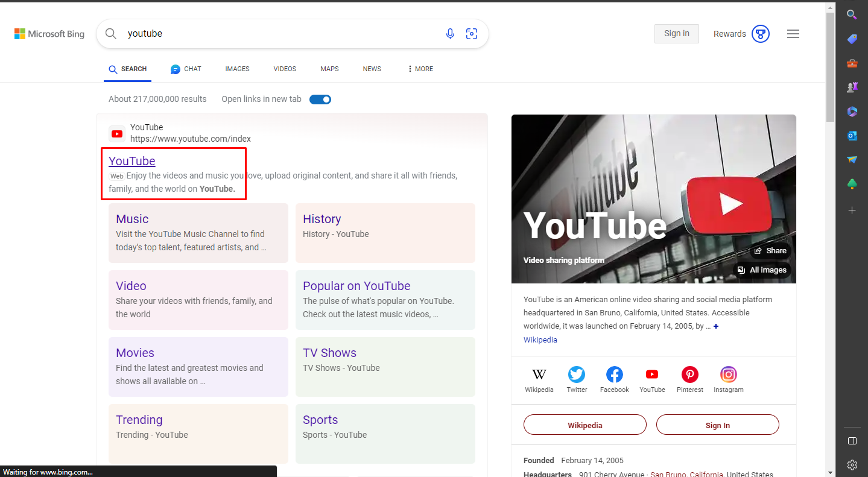Switch to the Images tab

pyautogui.click(x=237, y=69)
